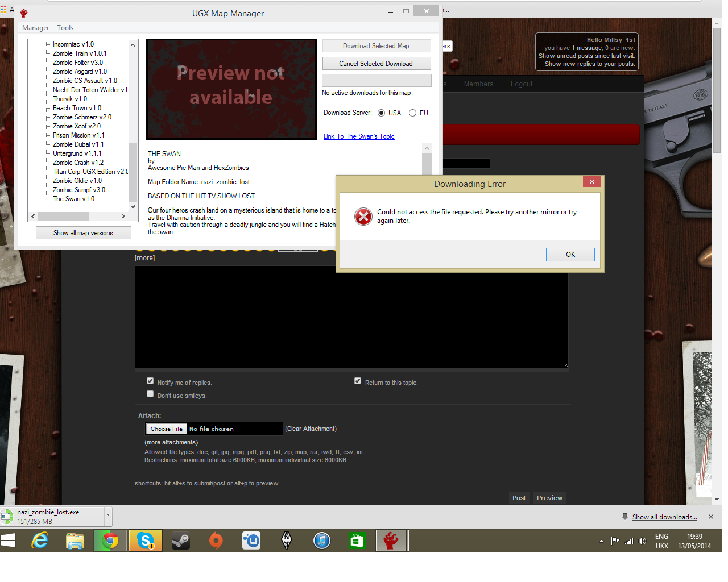Show hidden system tray icons

(601, 541)
